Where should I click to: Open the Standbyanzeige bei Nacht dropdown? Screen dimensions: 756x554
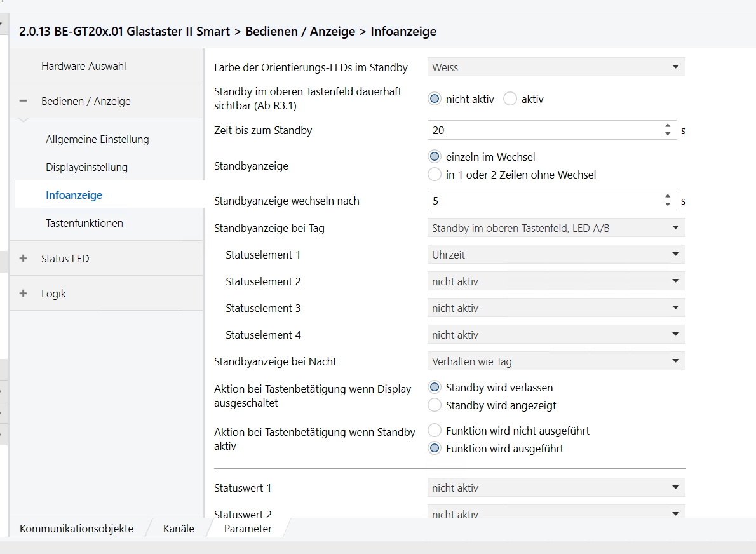[556, 361]
